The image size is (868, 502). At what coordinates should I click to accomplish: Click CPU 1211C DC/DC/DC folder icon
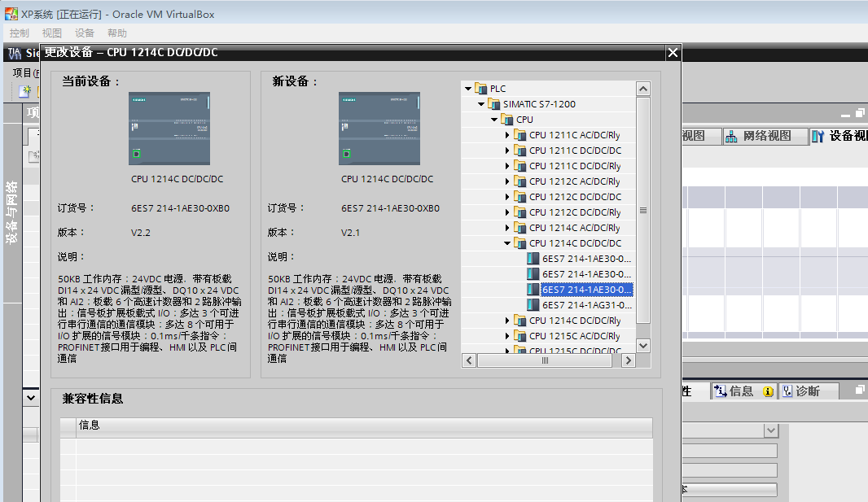519,151
